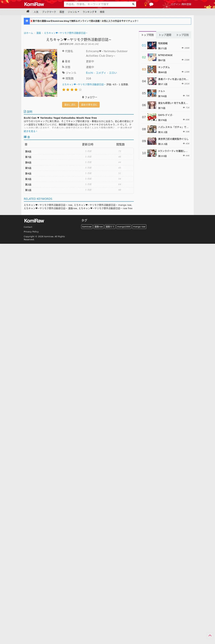Click the blue info icon in the notice
The image size is (215, 644).
[x=27, y=21]
